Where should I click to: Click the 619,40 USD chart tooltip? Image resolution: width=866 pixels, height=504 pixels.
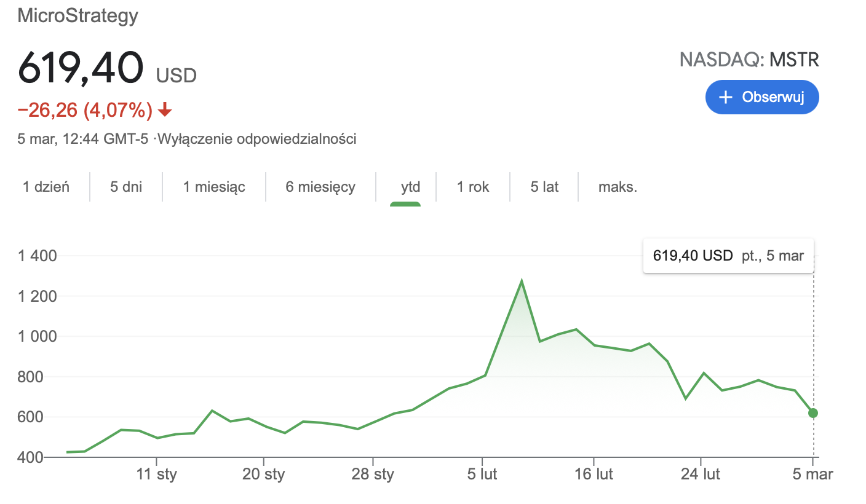coord(728,256)
